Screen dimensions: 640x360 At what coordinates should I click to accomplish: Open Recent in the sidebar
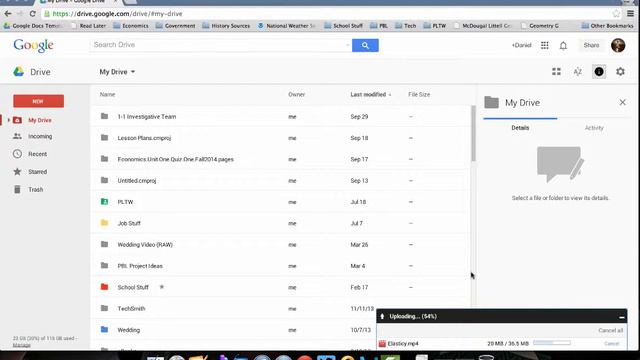tap(37, 154)
